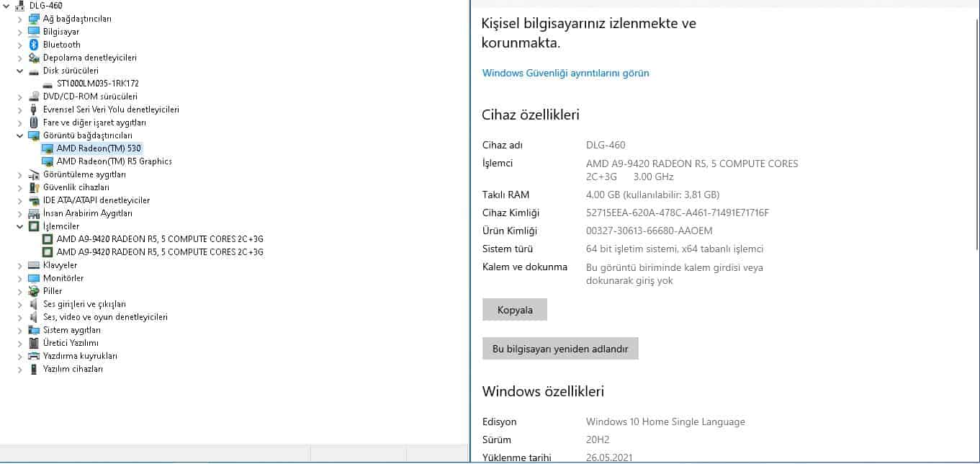Click the Ürün Kimliği value 00327-30613-66680-AAOEM
Screen dimensions: 980x464
[649, 231]
